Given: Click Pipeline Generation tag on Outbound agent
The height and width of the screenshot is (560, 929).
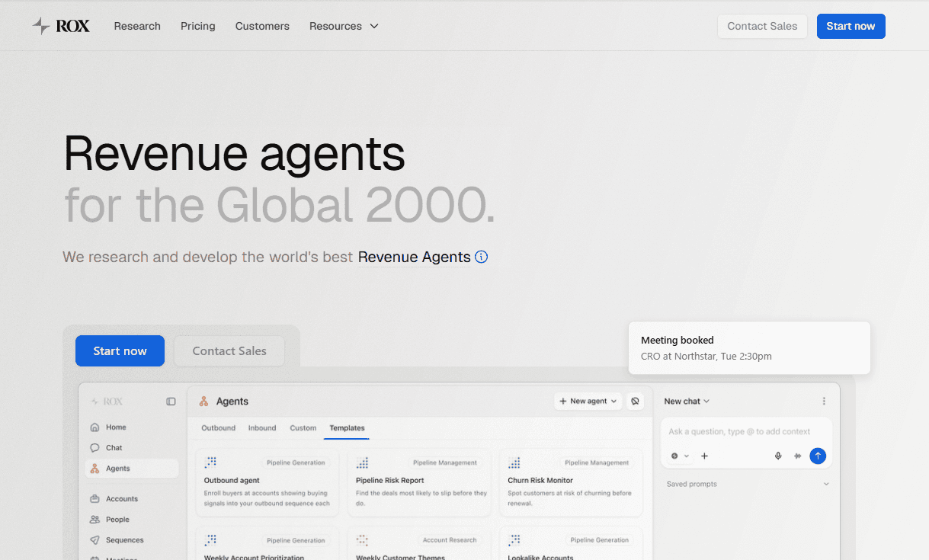Looking at the screenshot, I should coord(296,462).
